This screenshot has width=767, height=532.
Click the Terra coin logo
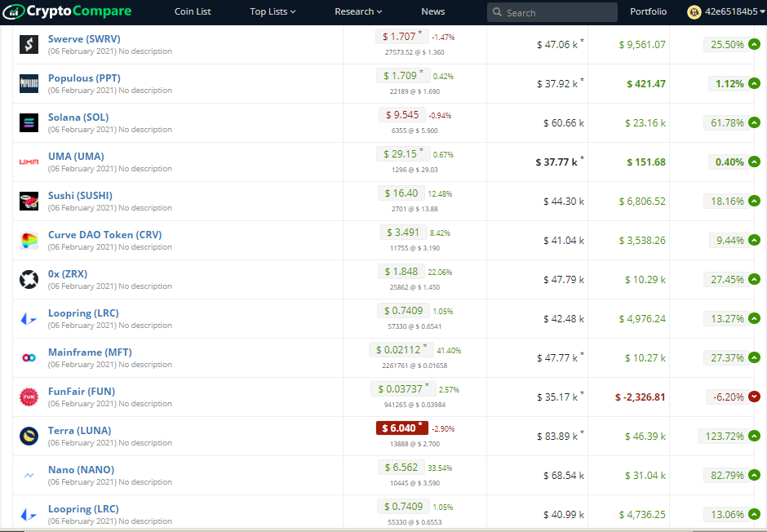point(29,436)
